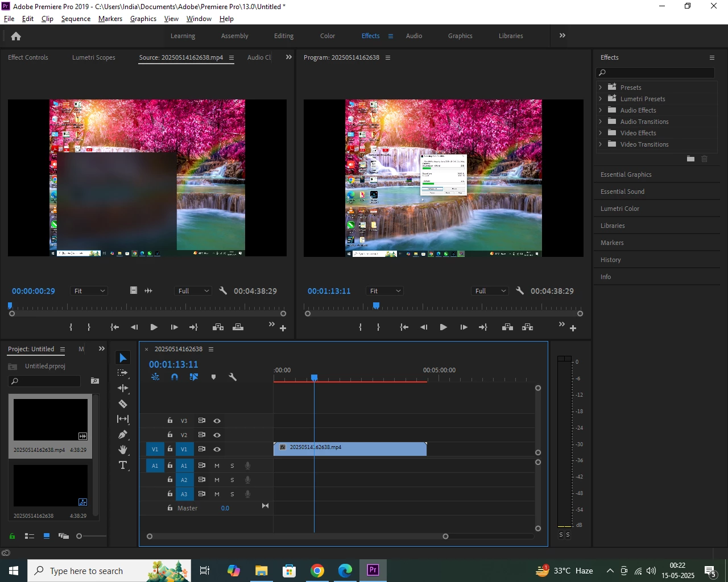Click Overwrite button in Source monitor

[x=238, y=327]
